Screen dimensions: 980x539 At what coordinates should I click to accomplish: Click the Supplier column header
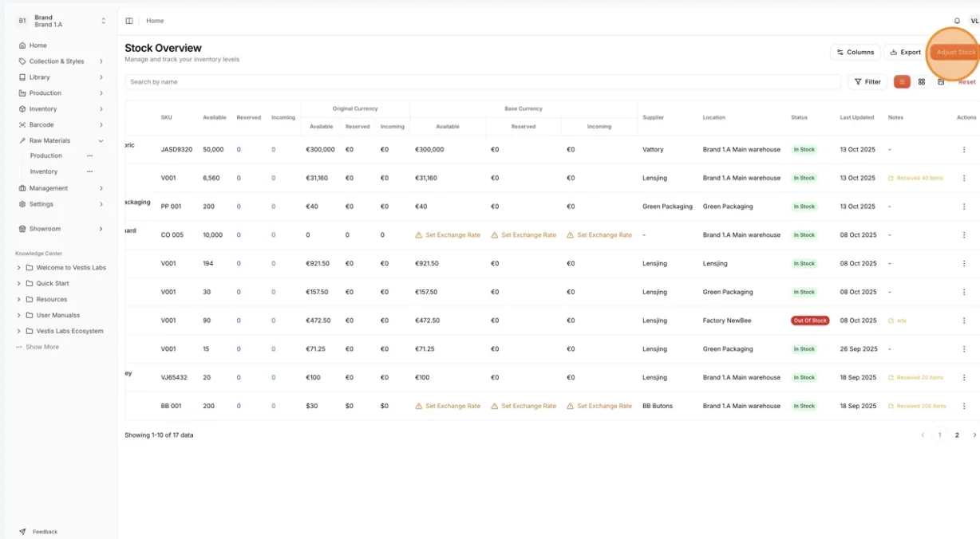pyautogui.click(x=653, y=118)
